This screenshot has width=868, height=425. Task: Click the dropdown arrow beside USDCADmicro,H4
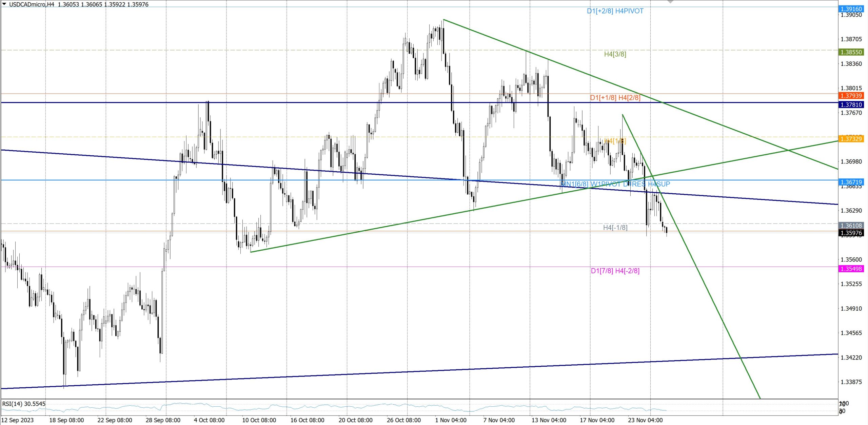4,4
